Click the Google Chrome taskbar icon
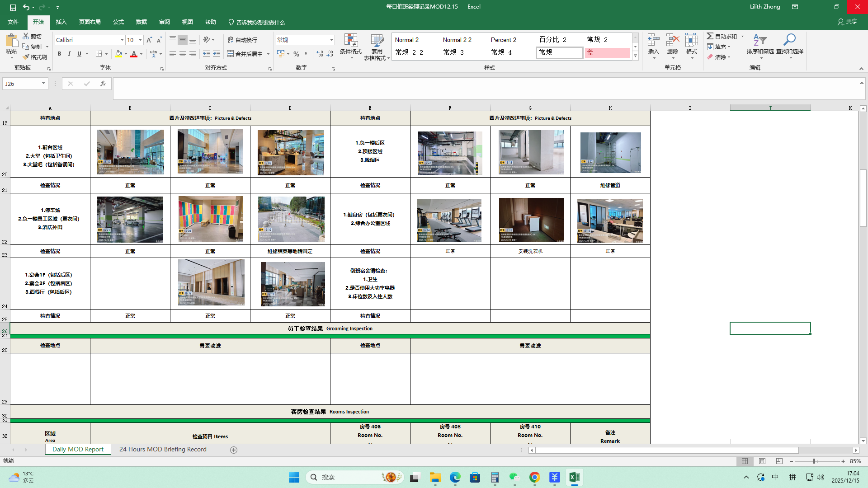Screen dimensions: 868x488 [534, 478]
